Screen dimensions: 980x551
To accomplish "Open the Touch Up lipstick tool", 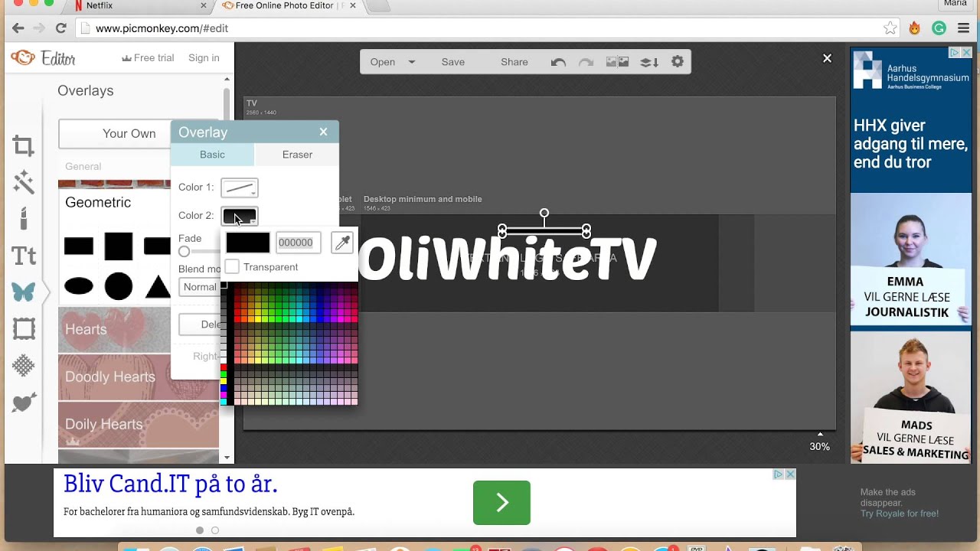I will pyautogui.click(x=24, y=218).
